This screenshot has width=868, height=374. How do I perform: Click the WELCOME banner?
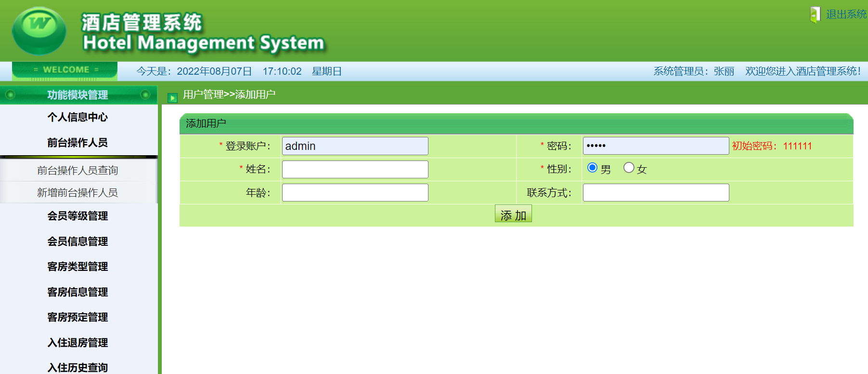[x=65, y=71]
